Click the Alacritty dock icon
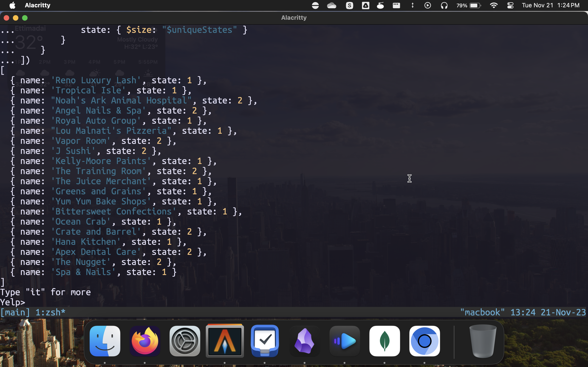The width and height of the screenshot is (588, 367). click(x=225, y=341)
